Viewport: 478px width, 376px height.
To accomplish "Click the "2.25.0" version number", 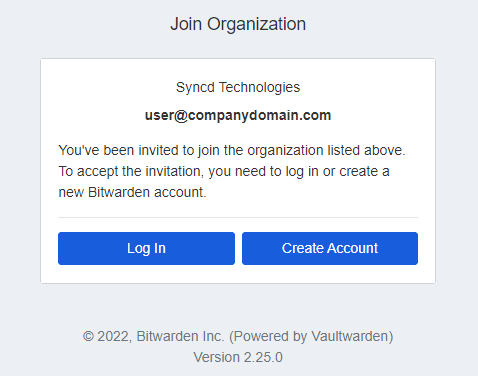I will click(263, 357).
